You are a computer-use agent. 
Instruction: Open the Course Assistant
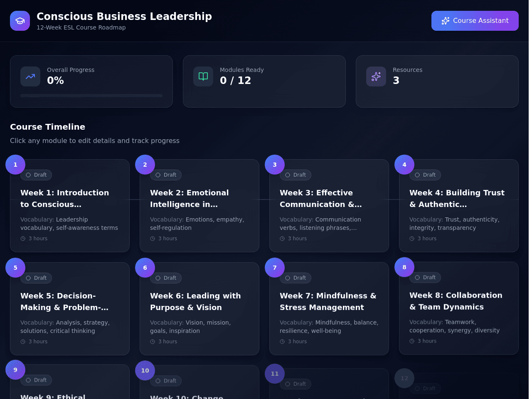click(475, 21)
